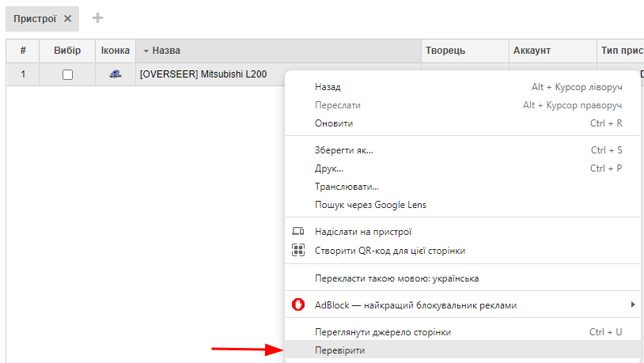Choose Створити QR-код для цієї сторінки
The width and height of the screenshot is (644, 363).
click(463, 251)
